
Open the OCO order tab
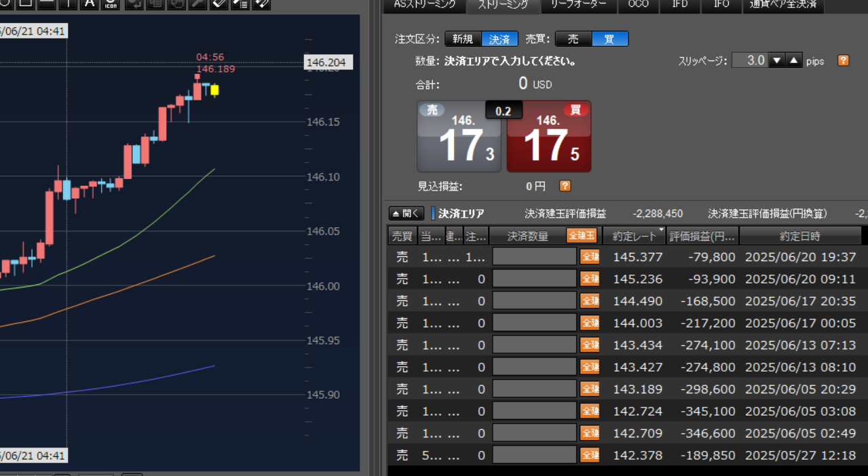[x=639, y=5]
